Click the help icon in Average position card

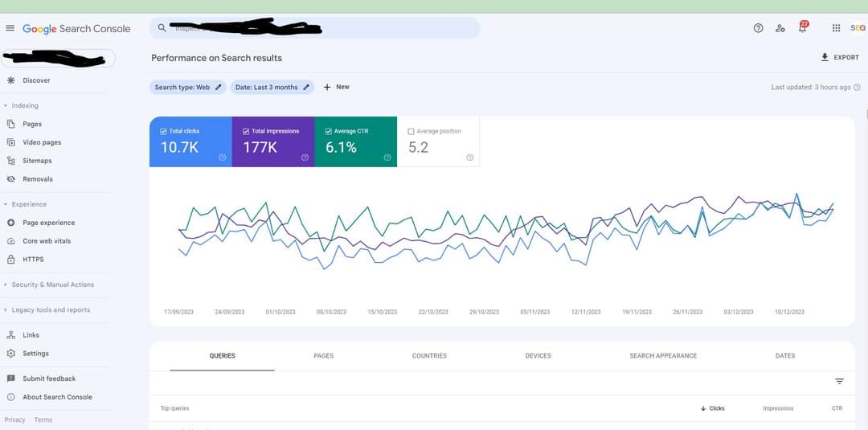click(469, 158)
